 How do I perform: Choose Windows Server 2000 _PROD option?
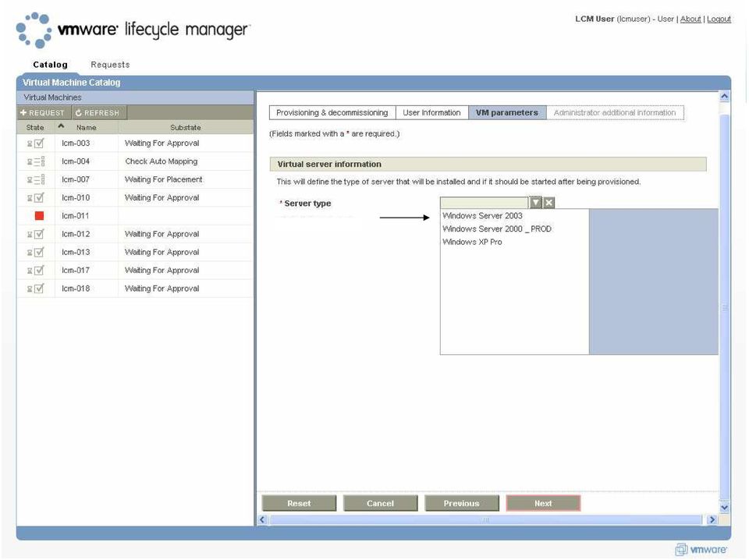coord(497,229)
